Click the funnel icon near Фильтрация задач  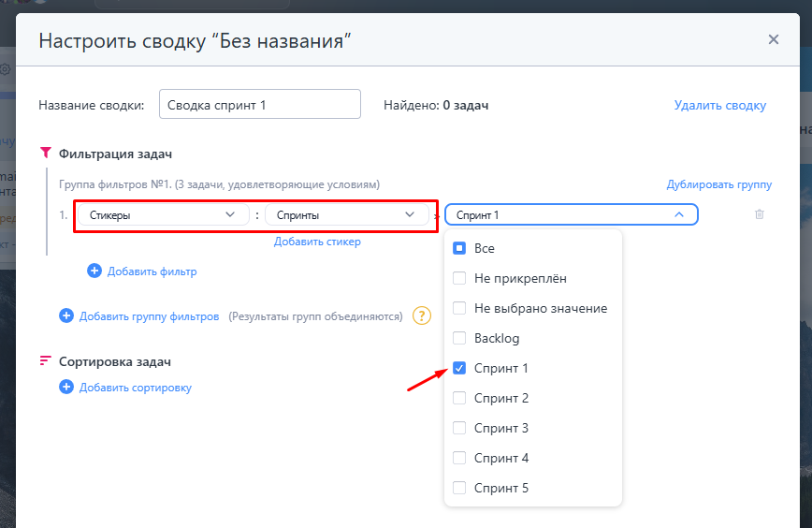tap(45, 153)
